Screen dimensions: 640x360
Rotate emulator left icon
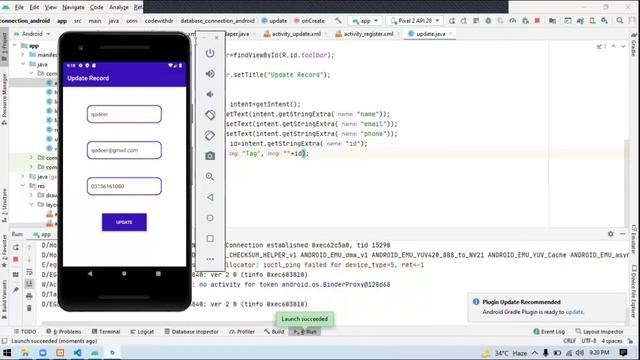[210, 115]
